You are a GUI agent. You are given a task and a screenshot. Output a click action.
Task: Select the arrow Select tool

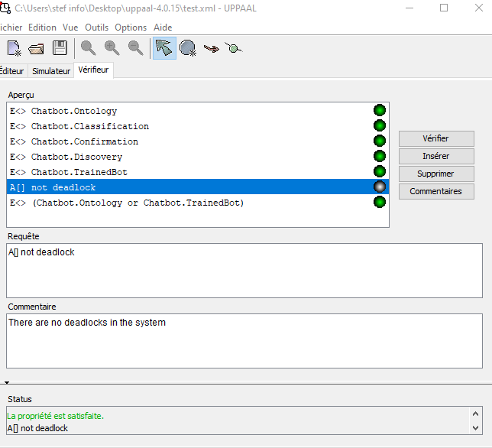[164, 48]
